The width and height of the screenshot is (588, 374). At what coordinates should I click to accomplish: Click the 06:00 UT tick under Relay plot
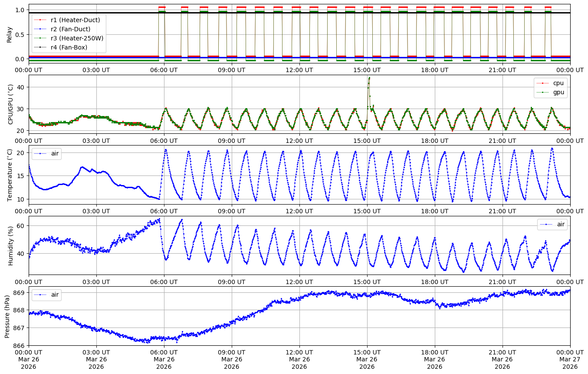(164, 70)
